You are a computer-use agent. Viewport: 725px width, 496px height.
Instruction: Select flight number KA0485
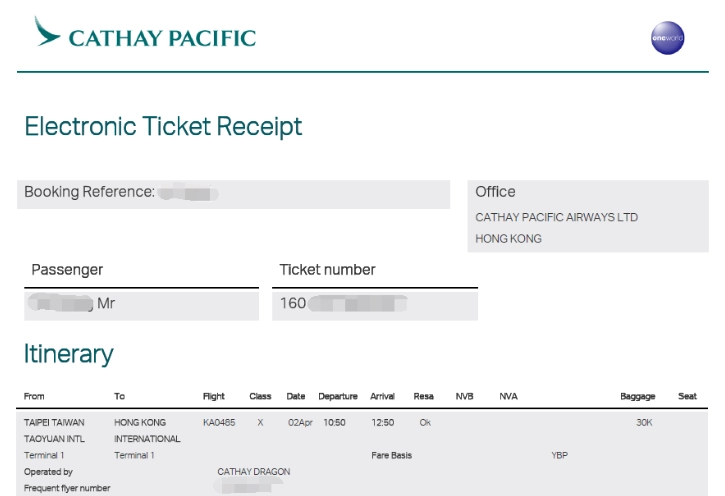tap(219, 423)
